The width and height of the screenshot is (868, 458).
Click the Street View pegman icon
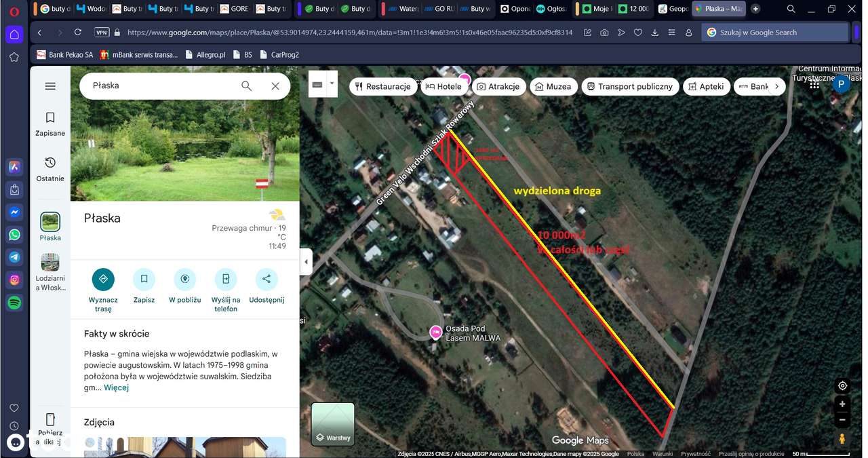(x=842, y=438)
